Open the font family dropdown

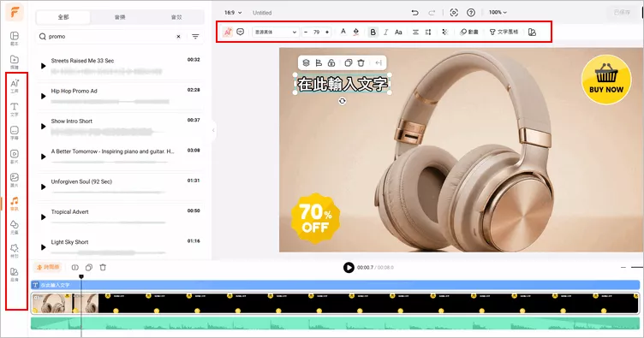point(275,32)
